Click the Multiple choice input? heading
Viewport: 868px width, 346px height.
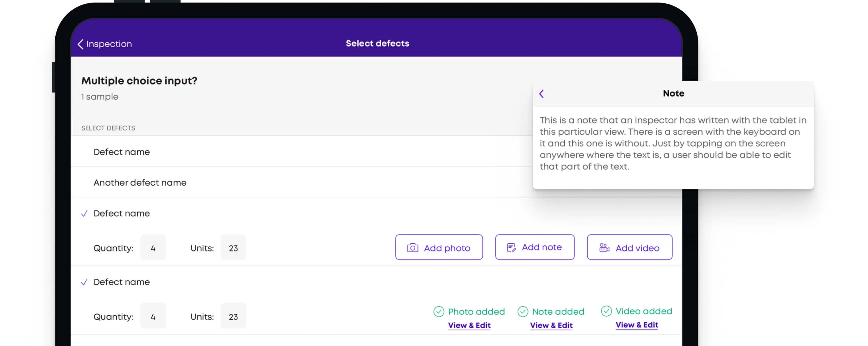(139, 81)
